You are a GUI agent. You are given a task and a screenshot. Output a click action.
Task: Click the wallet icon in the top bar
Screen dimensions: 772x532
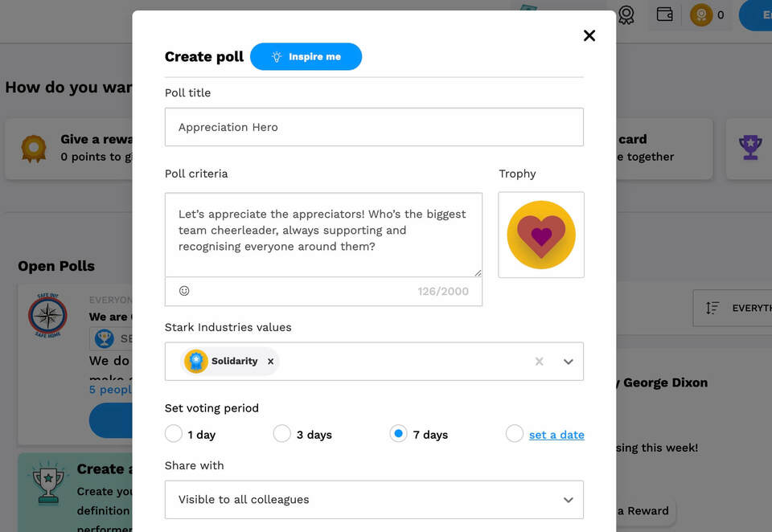point(664,15)
